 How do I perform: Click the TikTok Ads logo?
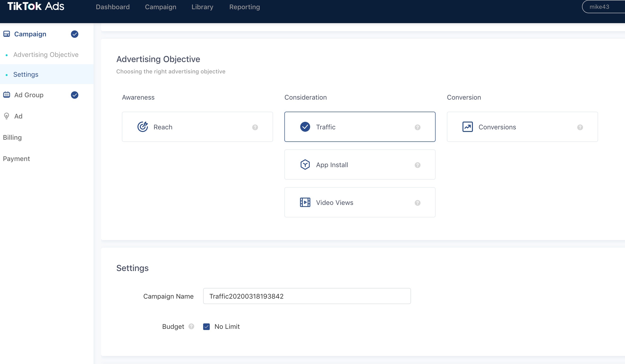point(36,6)
